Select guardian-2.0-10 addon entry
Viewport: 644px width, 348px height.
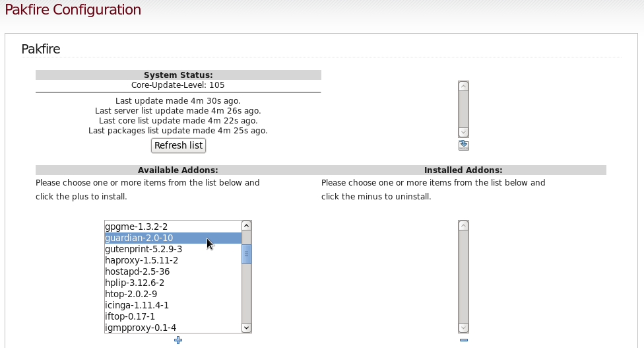[173, 238]
